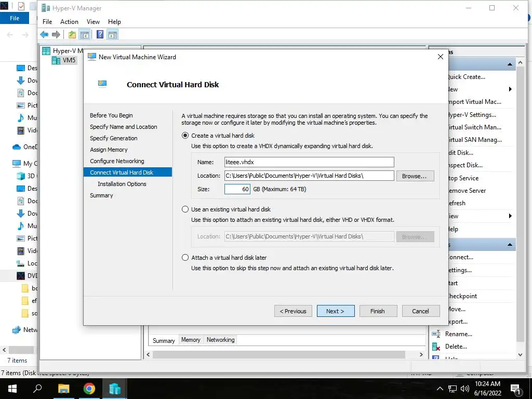Open taskbar Search magnifier
The image size is (532, 399).
click(x=37, y=389)
